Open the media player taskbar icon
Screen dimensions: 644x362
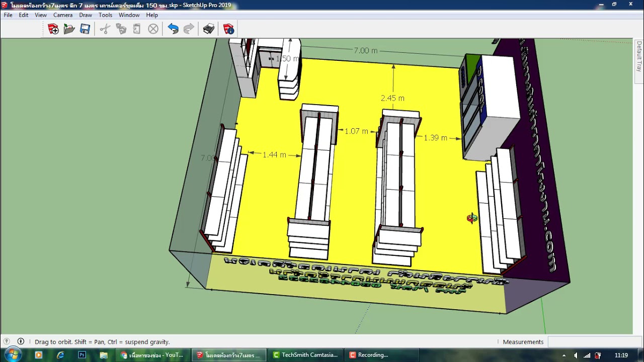[x=39, y=355]
